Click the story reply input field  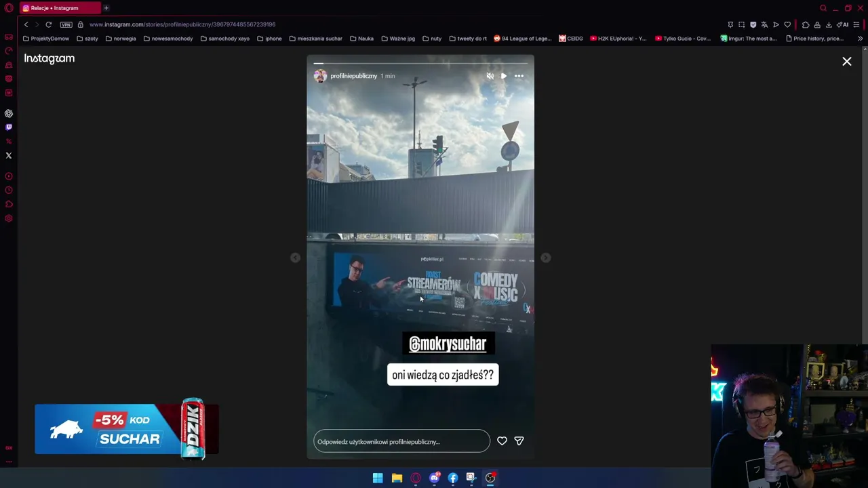pos(401,441)
